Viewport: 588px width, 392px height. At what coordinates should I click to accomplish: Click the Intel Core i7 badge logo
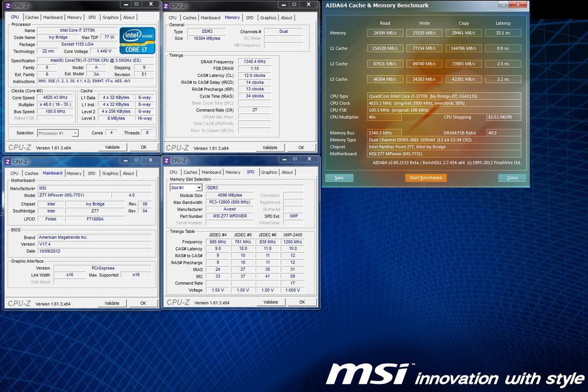pos(137,40)
